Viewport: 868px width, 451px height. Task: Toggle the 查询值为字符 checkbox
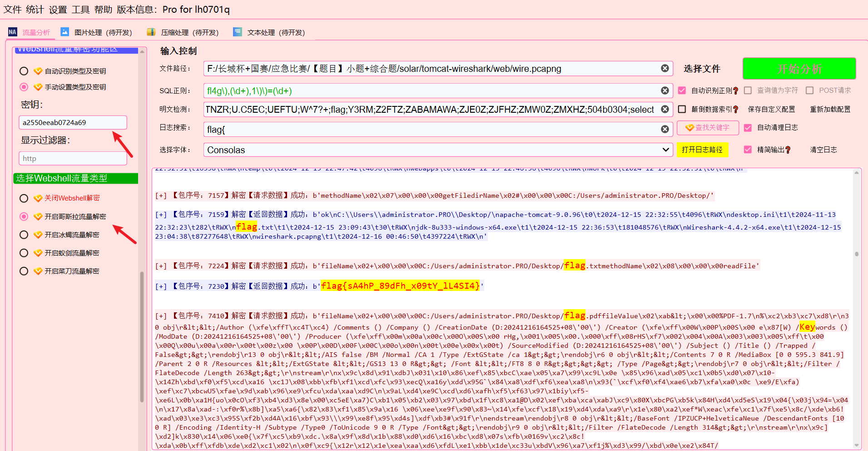[748, 90]
